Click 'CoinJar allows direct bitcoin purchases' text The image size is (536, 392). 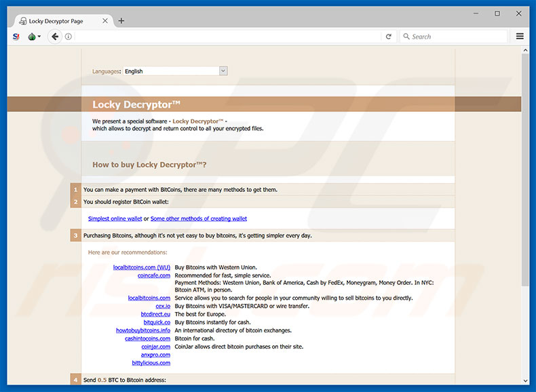tap(239, 347)
